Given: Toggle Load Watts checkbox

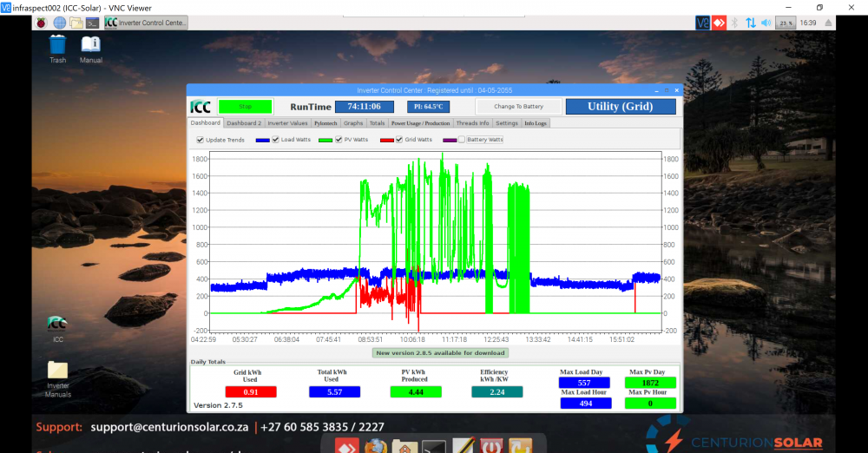Looking at the screenshot, I should coord(276,140).
